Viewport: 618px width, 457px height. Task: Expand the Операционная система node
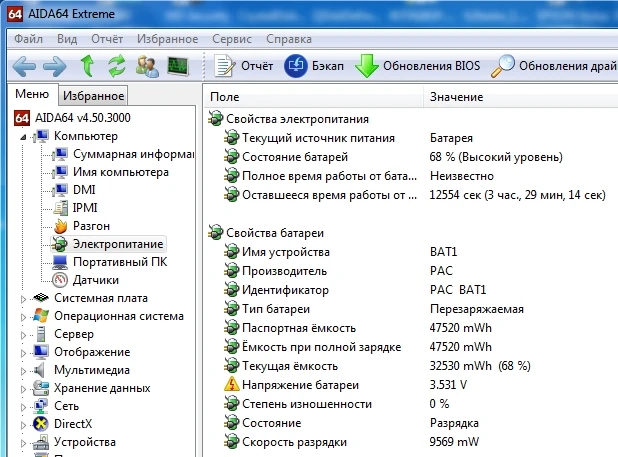[x=23, y=317]
